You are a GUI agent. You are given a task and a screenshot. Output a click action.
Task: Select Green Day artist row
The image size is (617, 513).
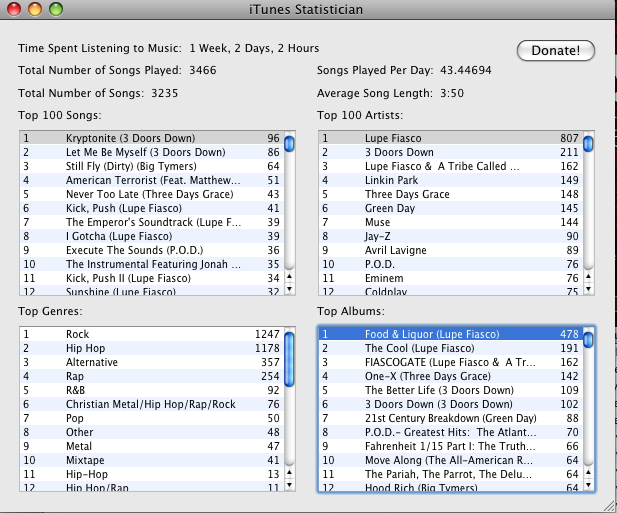click(x=451, y=208)
